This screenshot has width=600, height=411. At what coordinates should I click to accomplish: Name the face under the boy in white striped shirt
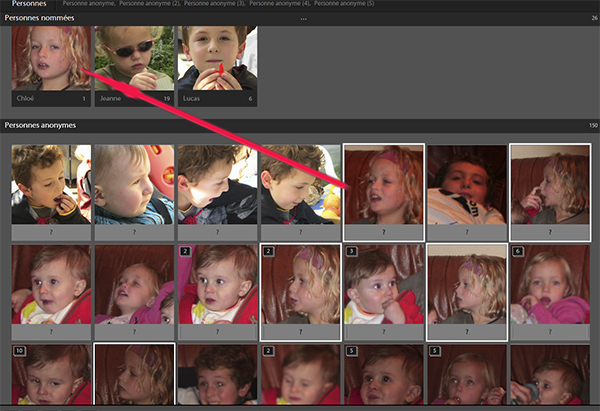467,232
